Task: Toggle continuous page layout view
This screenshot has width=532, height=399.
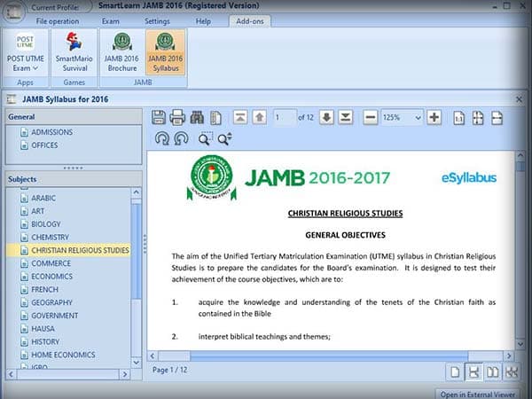Action: (475, 371)
